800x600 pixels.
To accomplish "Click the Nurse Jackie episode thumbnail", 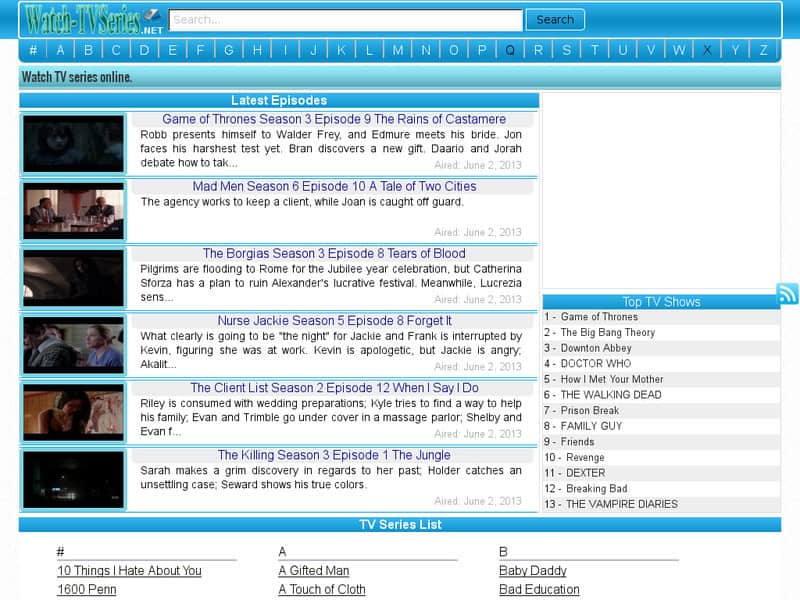I will pos(73,345).
